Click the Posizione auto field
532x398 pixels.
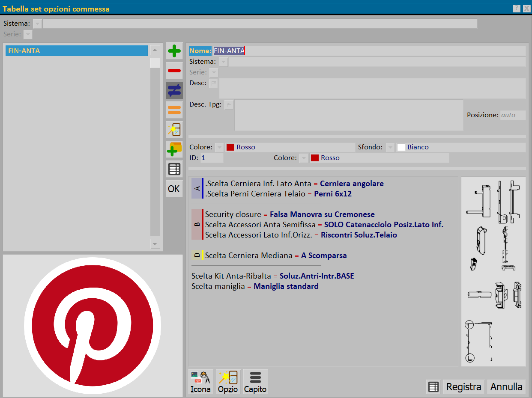click(x=513, y=115)
